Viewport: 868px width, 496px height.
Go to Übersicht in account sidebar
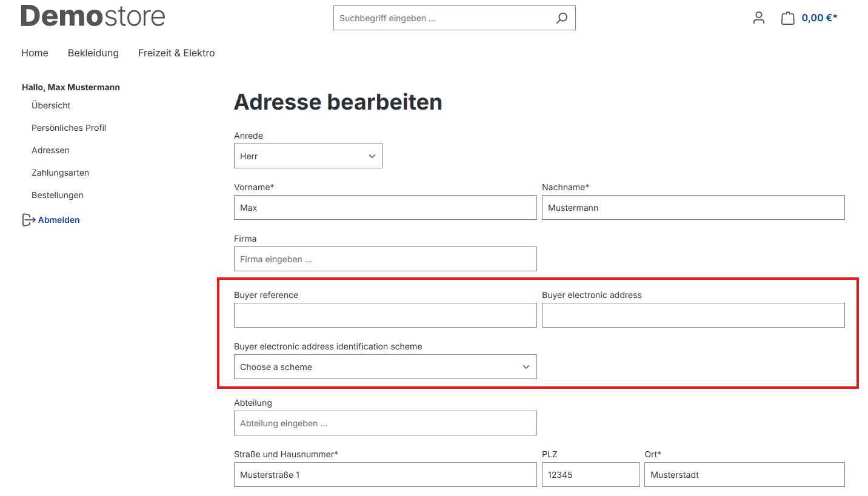tap(51, 105)
